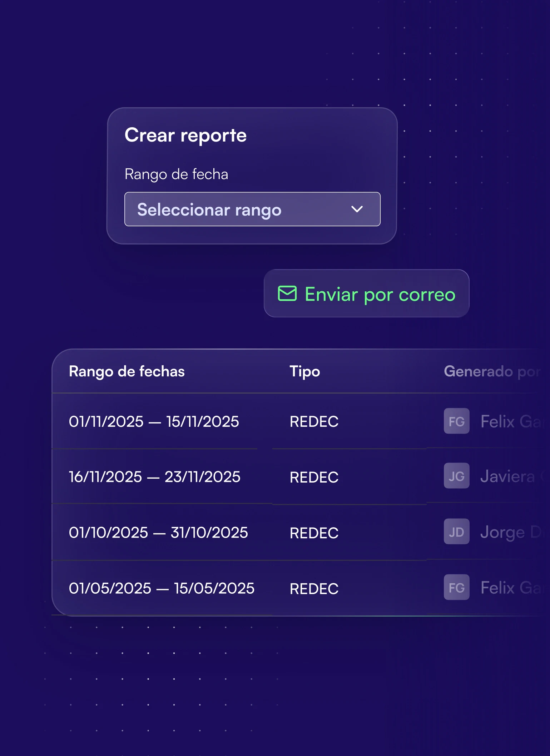Select date range 01/11/2025 — 15/11/2025

point(154,421)
